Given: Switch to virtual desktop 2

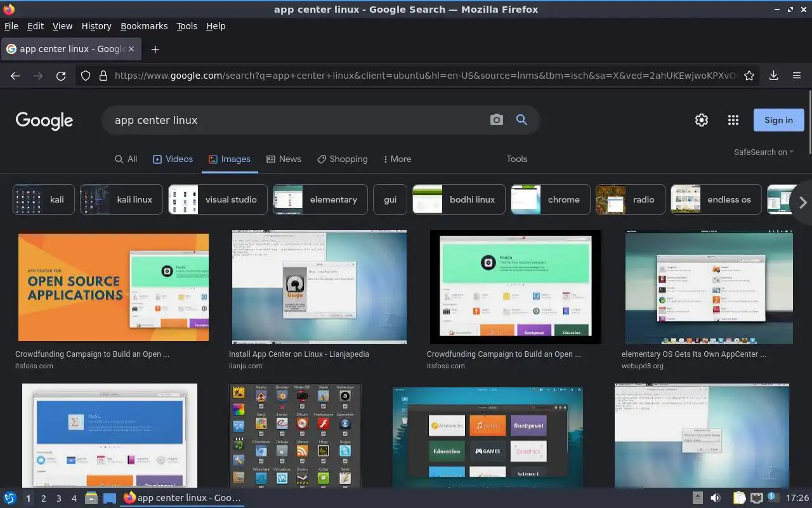Looking at the screenshot, I should (43, 498).
